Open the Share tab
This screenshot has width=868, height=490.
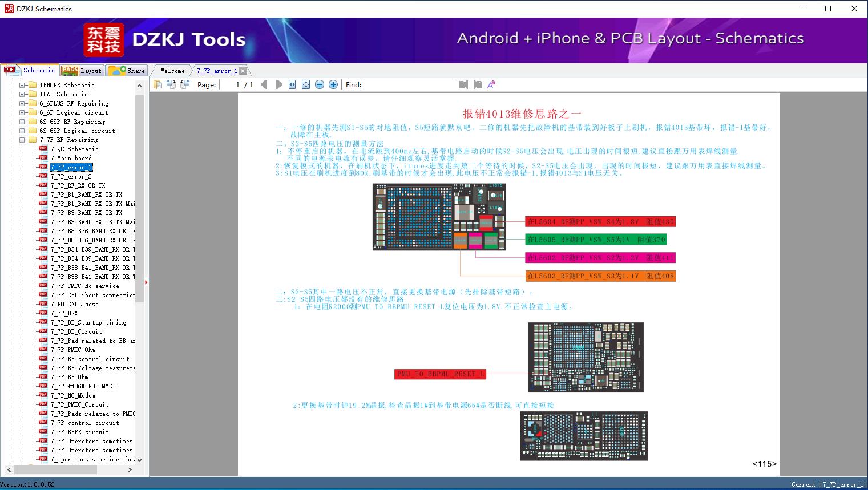127,71
